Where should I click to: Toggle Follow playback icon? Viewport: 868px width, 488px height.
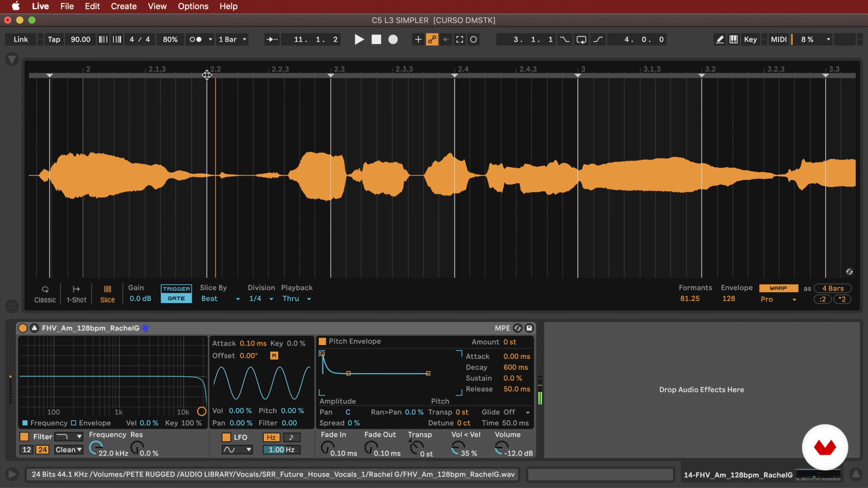click(x=272, y=39)
